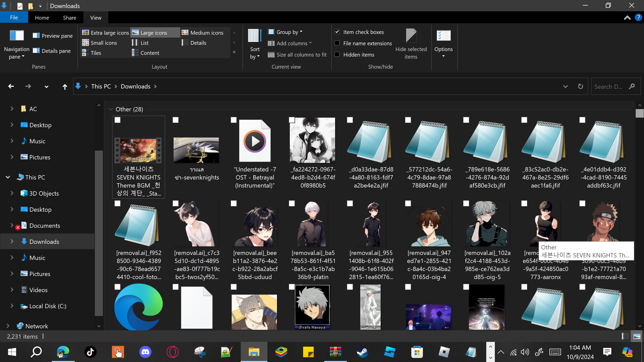Open Steam from the taskbar
Image resolution: width=644 pixels, height=362 pixels.
[x=363, y=352]
